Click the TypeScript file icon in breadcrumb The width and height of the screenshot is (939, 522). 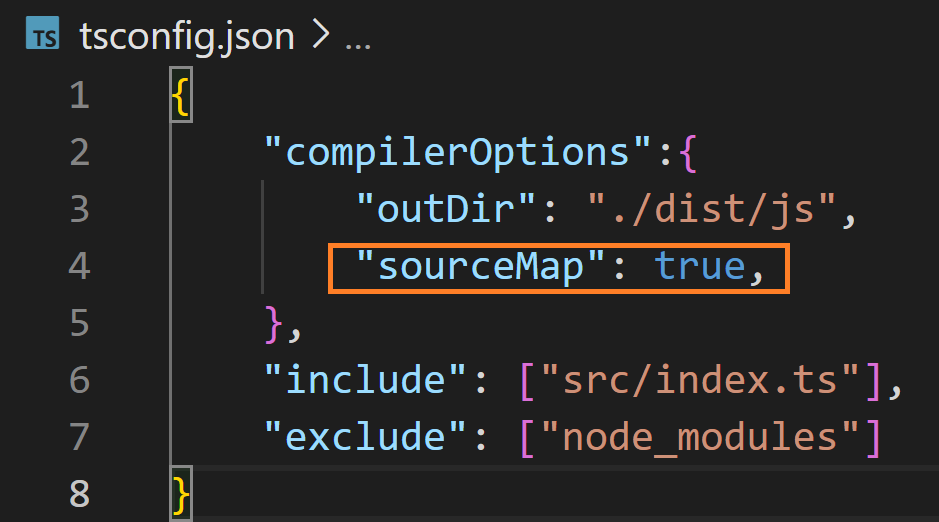click(x=43, y=33)
